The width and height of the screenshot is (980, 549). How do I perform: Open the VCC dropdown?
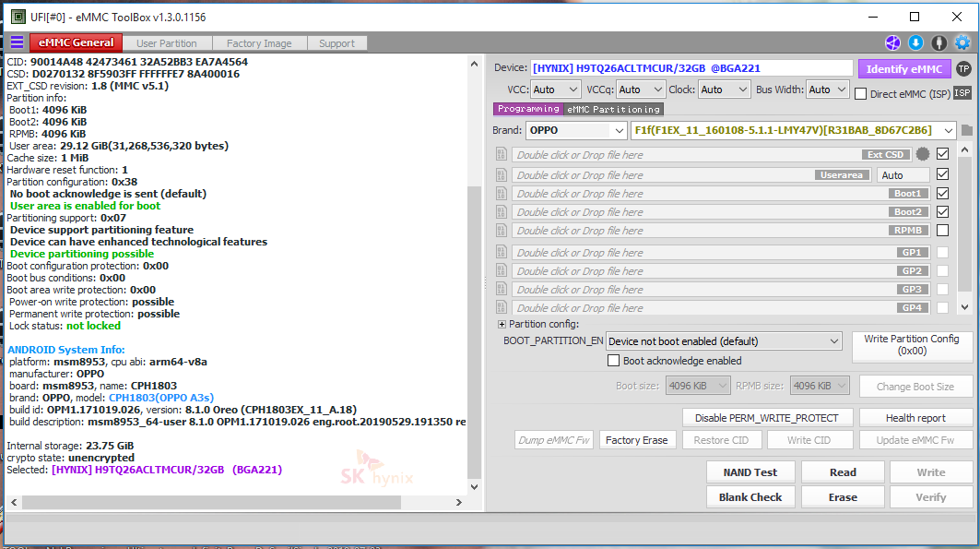point(556,90)
